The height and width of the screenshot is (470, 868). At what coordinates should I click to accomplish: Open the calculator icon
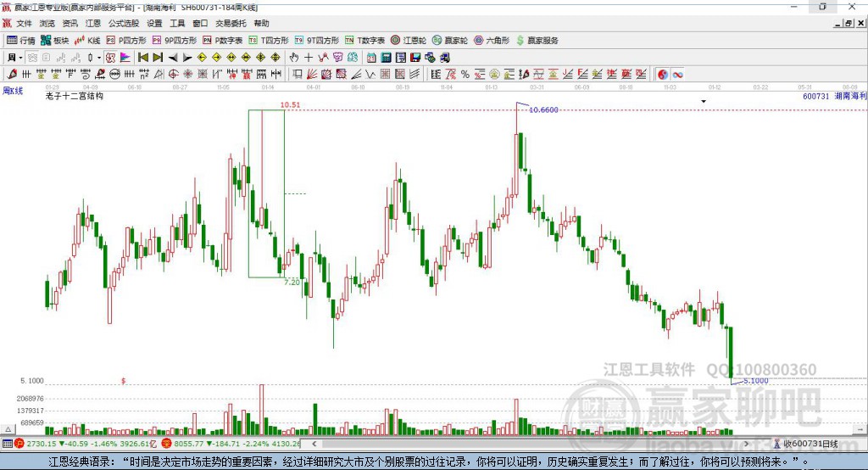tap(386, 58)
